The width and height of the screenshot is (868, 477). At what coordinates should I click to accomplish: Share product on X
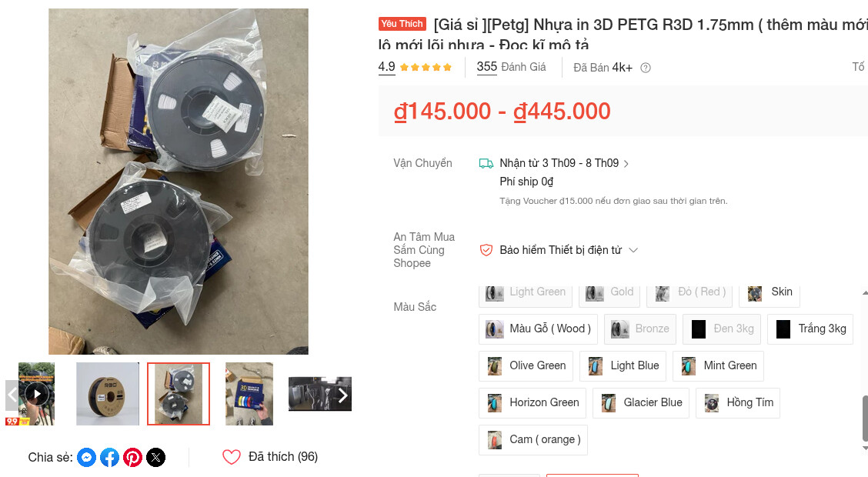coord(156,458)
